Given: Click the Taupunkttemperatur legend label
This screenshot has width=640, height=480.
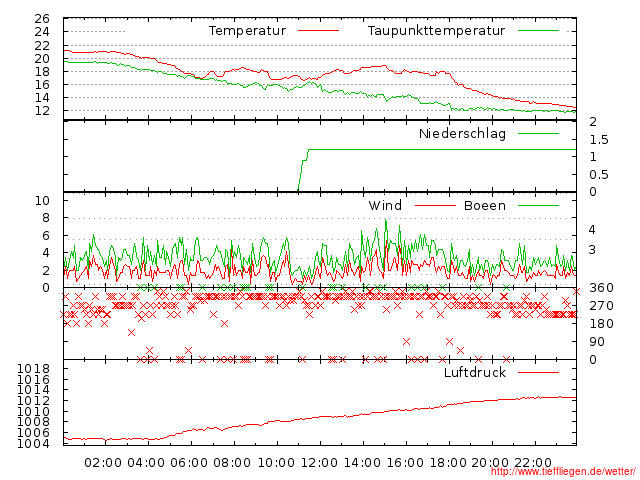Looking at the screenshot, I should [436, 31].
